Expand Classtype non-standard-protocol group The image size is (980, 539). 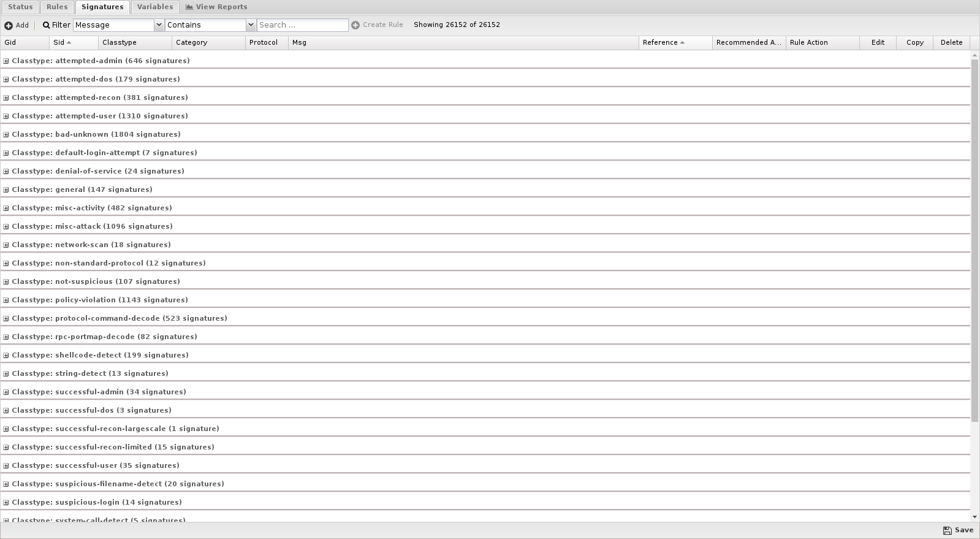6,263
